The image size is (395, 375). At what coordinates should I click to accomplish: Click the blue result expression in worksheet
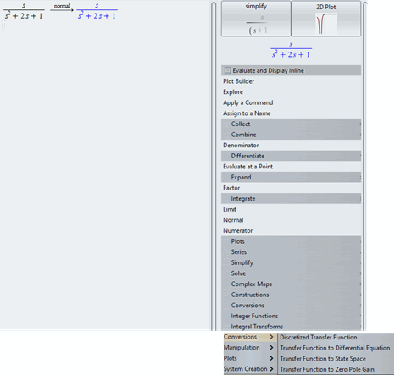pos(97,12)
